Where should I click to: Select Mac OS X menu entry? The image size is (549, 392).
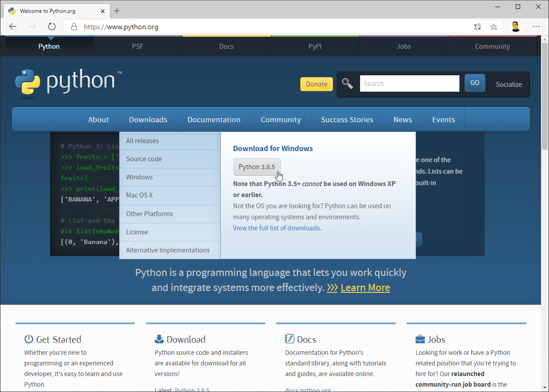pos(139,195)
